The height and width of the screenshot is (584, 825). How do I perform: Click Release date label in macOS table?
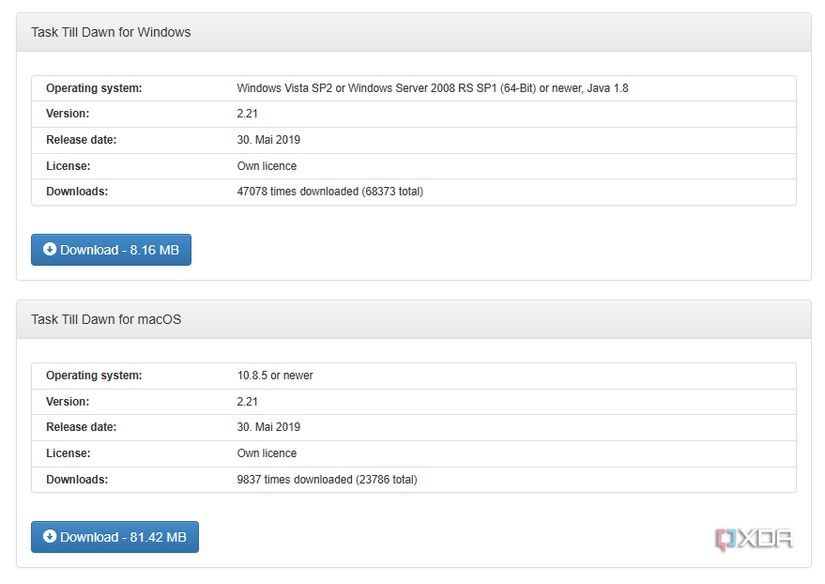click(82, 427)
